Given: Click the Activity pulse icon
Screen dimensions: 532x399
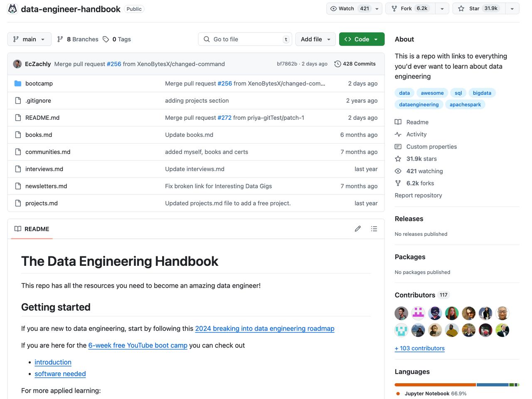Looking at the screenshot, I should pyautogui.click(x=398, y=134).
